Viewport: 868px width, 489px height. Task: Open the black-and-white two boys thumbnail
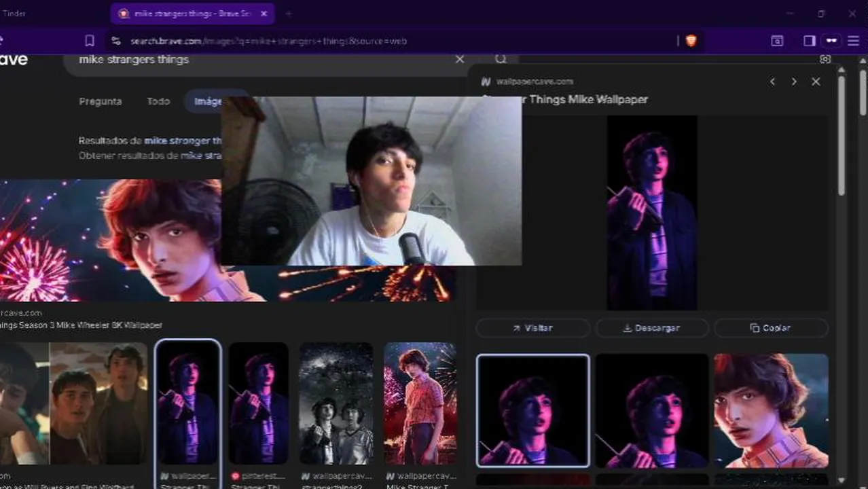pyautogui.click(x=336, y=403)
